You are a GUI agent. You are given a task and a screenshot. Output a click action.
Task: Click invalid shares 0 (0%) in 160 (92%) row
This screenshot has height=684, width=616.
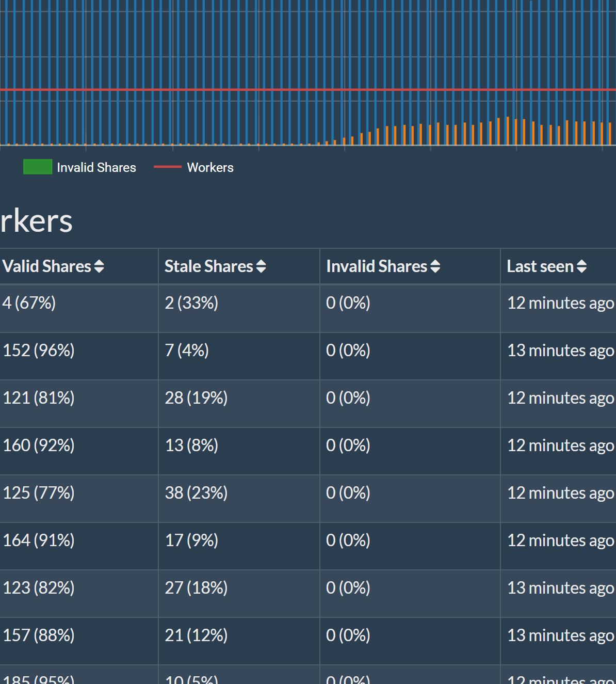(348, 445)
